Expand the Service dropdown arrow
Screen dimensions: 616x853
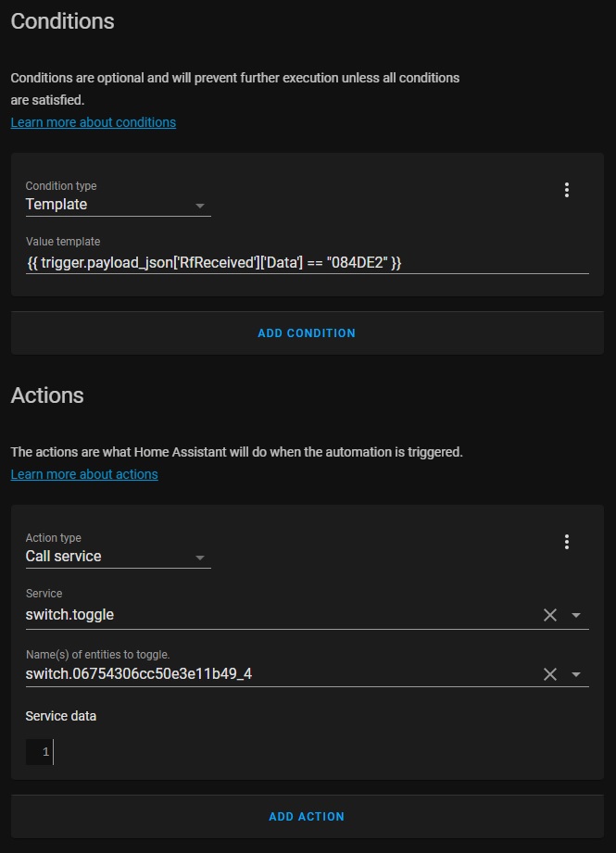point(576,615)
